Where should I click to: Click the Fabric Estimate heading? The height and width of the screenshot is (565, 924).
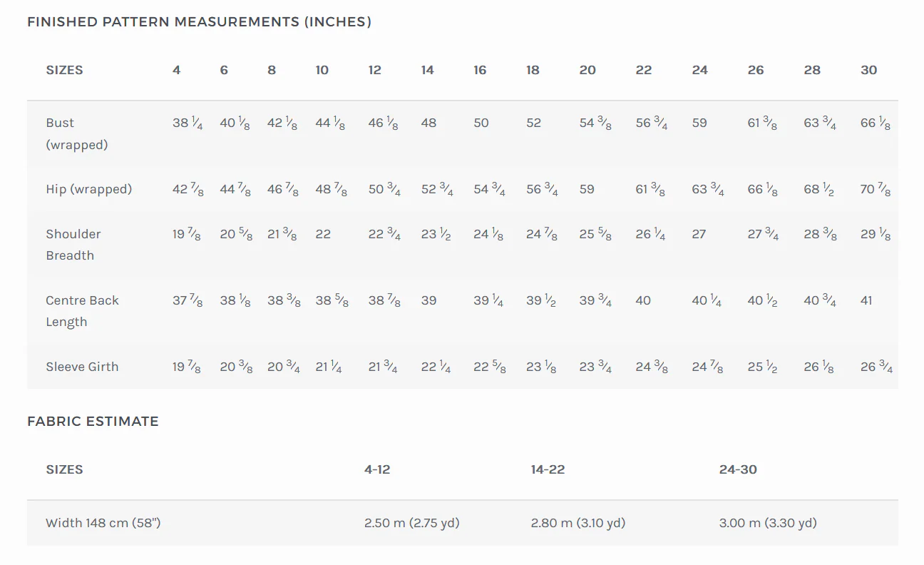(93, 422)
